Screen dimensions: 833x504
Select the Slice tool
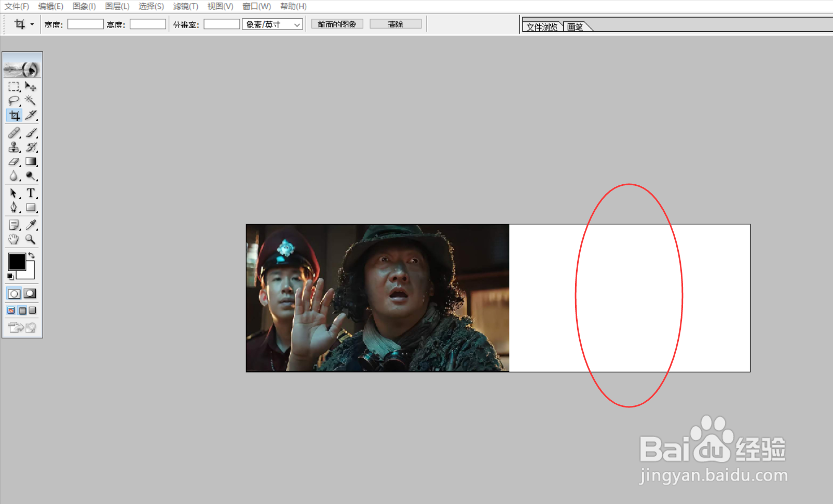tap(31, 115)
